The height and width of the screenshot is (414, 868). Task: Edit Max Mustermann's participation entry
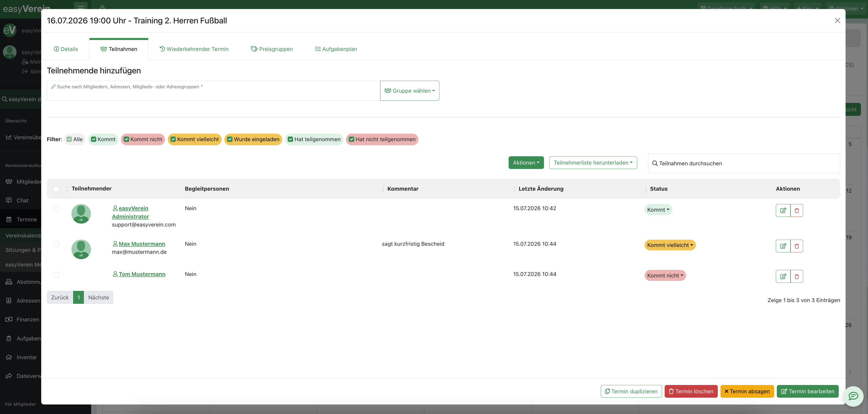pos(783,246)
